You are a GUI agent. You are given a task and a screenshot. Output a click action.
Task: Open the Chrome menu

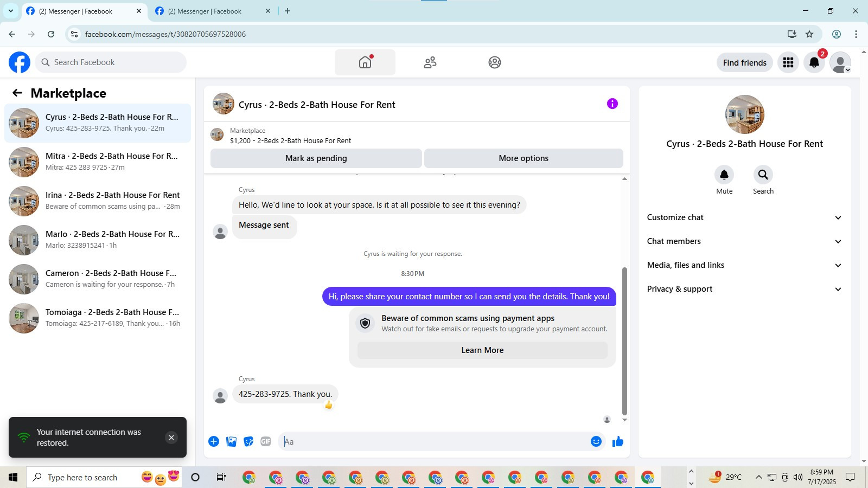(856, 34)
